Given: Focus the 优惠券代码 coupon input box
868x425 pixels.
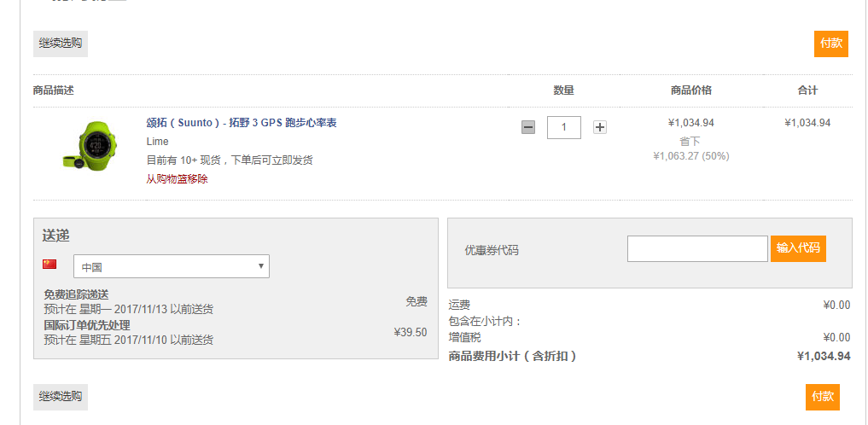Looking at the screenshot, I should (697, 249).
